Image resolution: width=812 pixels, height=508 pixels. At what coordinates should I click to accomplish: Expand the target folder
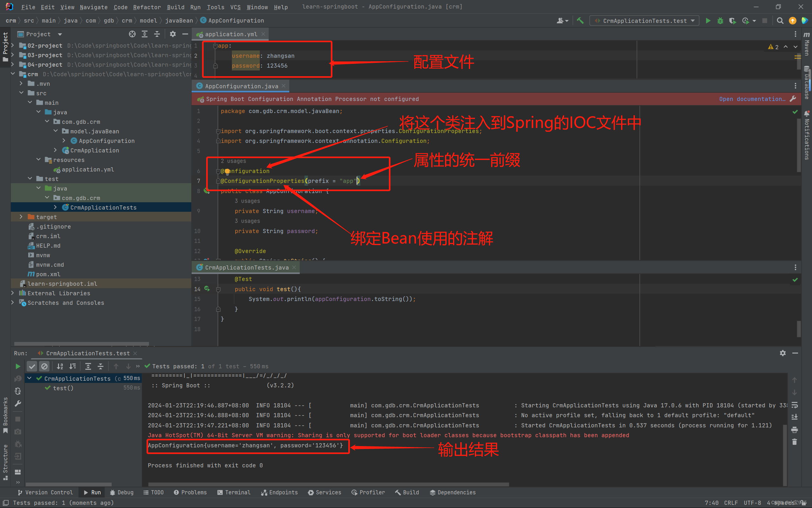(x=21, y=217)
